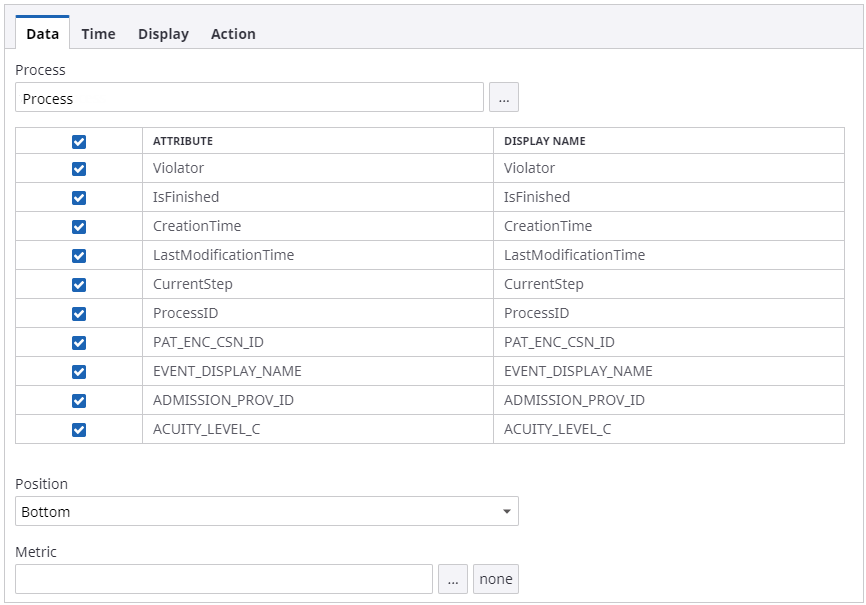Toggle the select-all checkbox in table header
Screen dimensions: 866x605
point(79,141)
